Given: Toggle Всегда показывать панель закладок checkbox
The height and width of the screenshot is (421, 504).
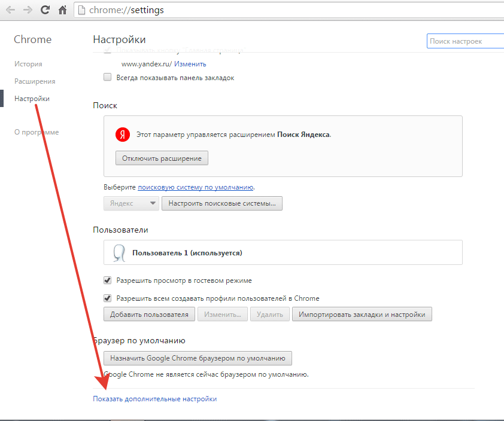Looking at the screenshot, I should (x=107, y=77).
